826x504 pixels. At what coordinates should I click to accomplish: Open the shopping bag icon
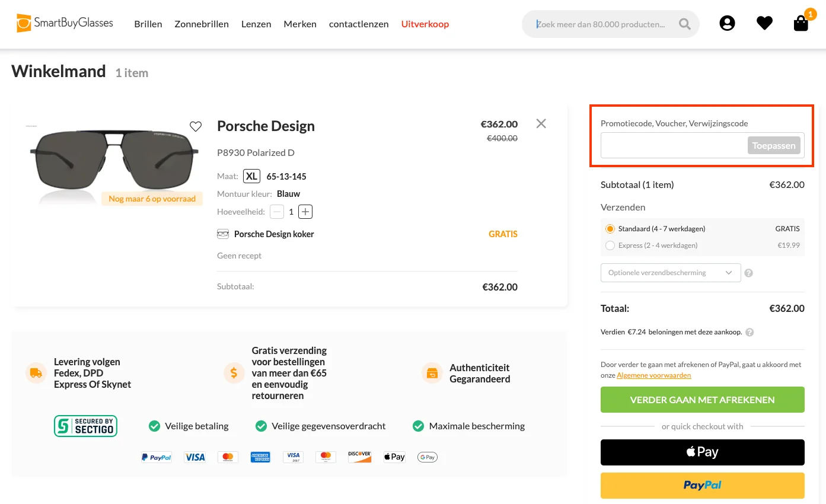click(x=801, y=25)
